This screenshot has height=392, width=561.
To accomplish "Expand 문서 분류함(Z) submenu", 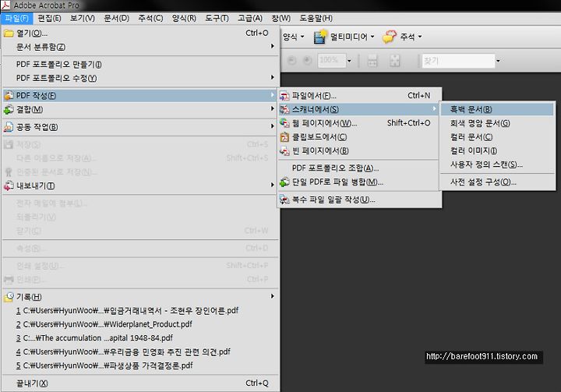I will [x=140, y=47].
